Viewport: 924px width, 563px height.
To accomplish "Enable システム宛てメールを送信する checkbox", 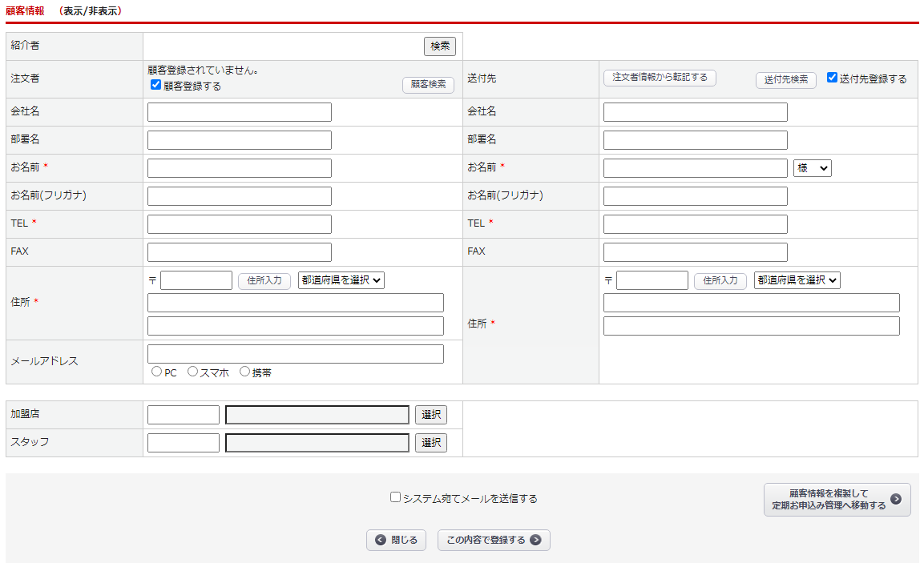I will [395, 497].
